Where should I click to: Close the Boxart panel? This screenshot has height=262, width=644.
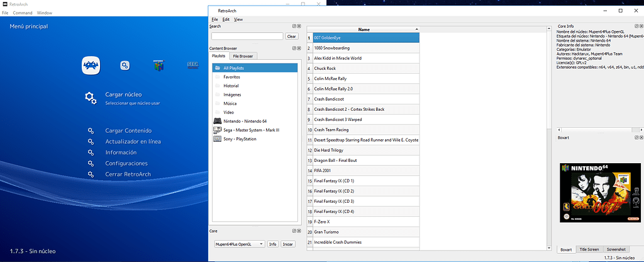pyautogui.click(x=641, y=138)
